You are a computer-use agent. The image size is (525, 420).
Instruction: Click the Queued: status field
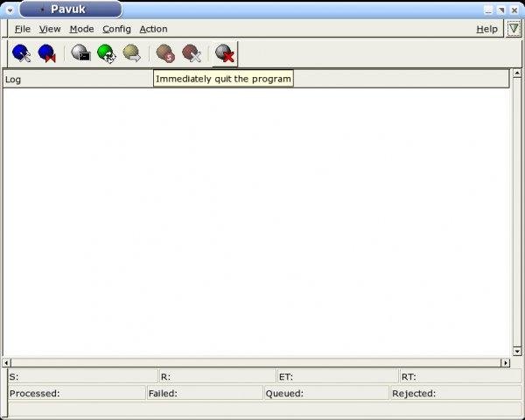pos(326,393)
